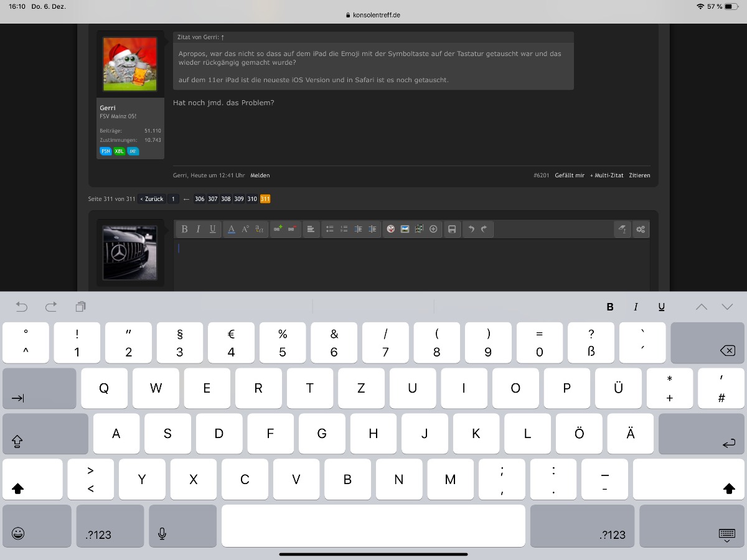Open the font family tool in editor
The image size is (747, 560).
260,229
